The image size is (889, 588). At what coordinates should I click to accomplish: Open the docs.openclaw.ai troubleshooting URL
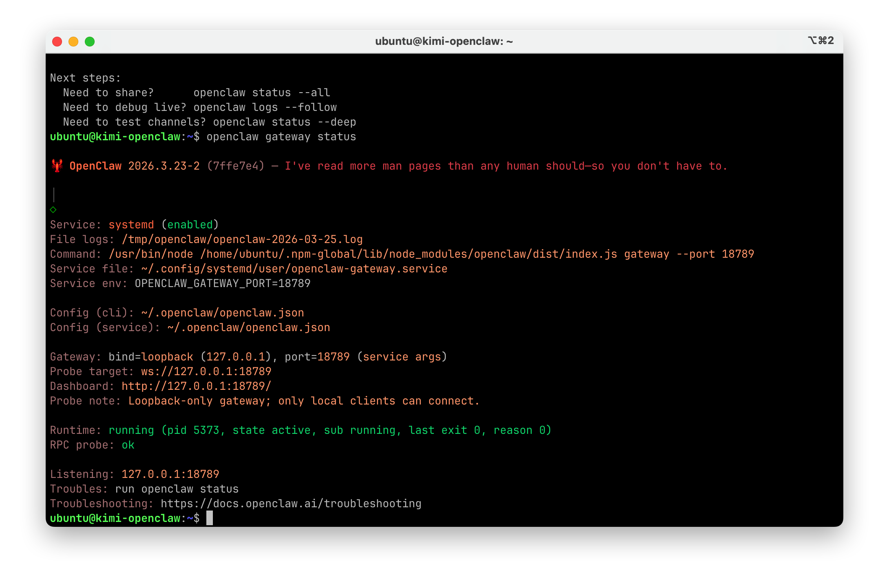291,504
